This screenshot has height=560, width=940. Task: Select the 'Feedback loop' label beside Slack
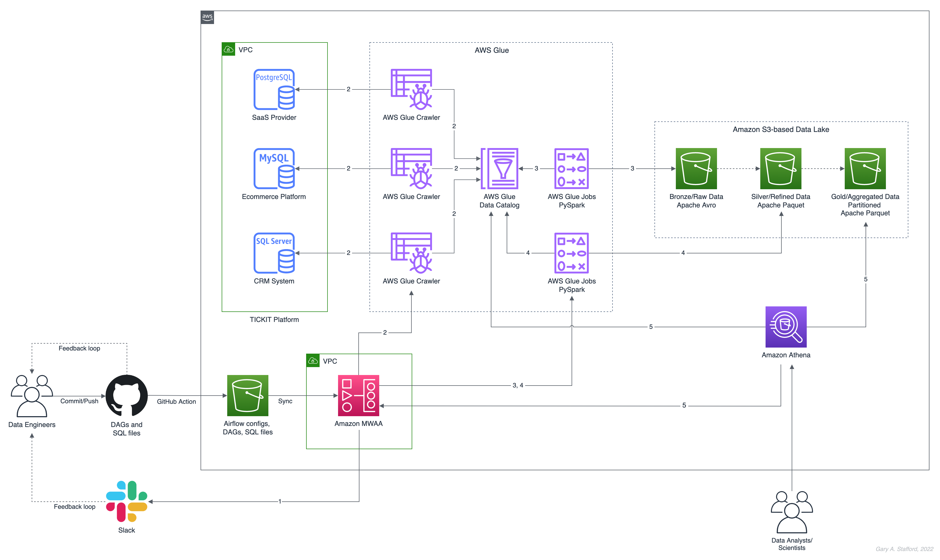point(74,506)
